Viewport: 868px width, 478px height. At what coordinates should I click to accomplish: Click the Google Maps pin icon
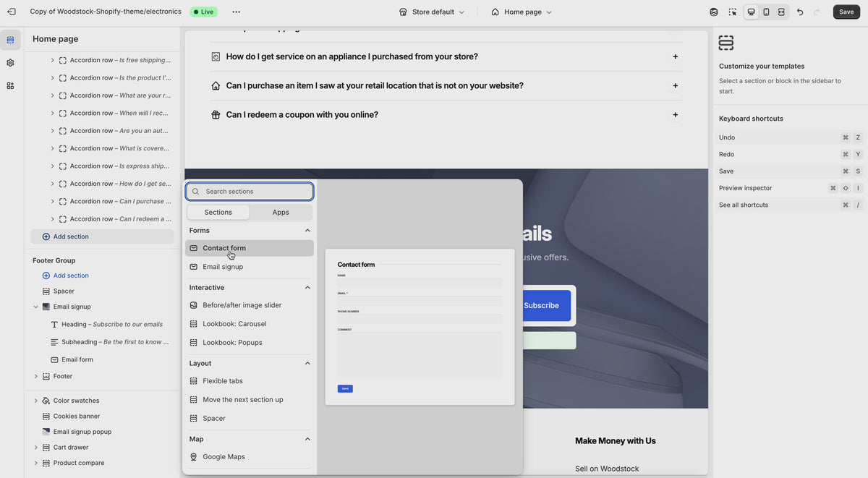[x=194, y=456]
